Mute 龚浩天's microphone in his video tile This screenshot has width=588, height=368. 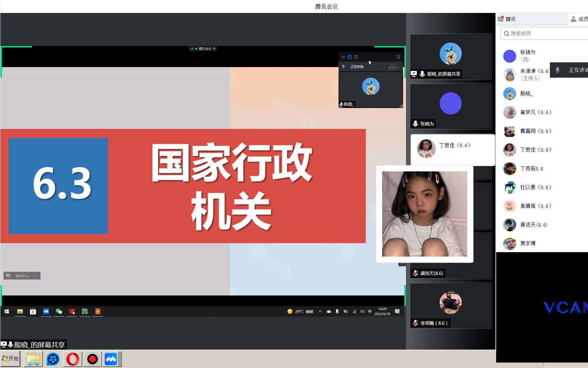coord(414,273)
